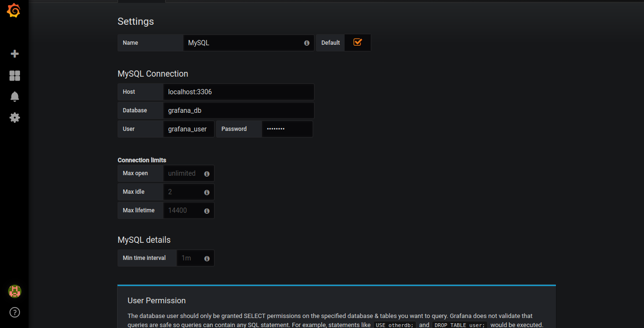Open the Help question mark icon
The image size is (644, 328).
click(x=15, y=313)
